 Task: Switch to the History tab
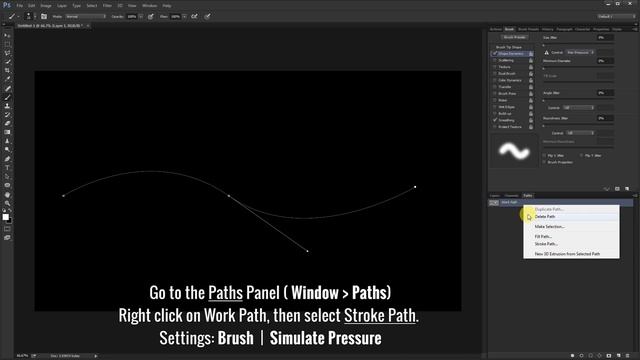tap(547, 29)
